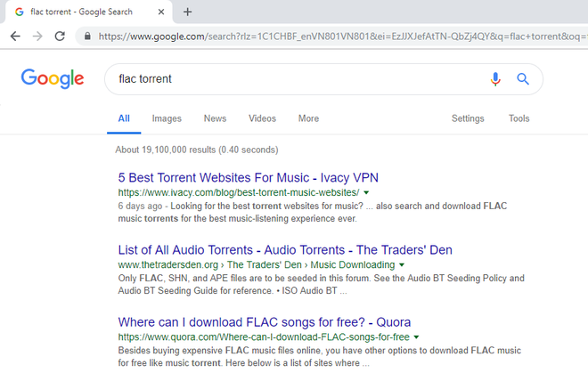The height and width of the screenshot is (373, 588).
Task: Expand the dropdown arrow after Music Downloading breadcrumb
Action: pyautogui.click(x=402, y=265)
